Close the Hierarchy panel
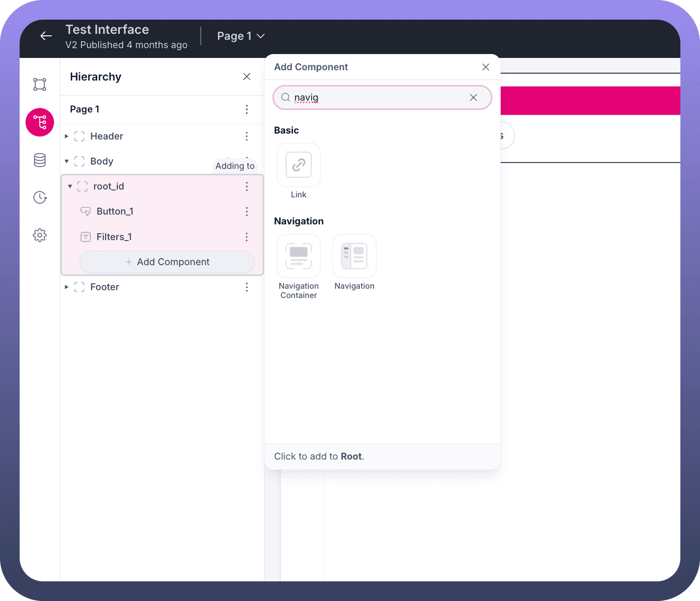 pos(246,77)
